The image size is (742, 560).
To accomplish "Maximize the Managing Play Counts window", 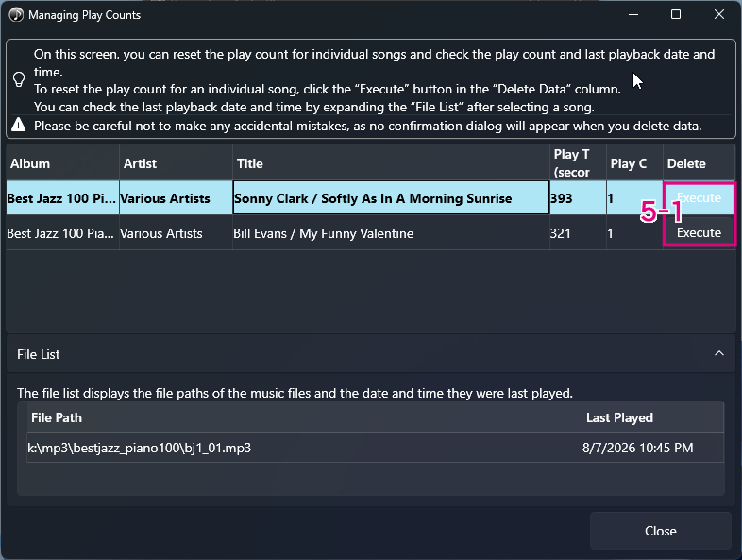I will [676, 15].
